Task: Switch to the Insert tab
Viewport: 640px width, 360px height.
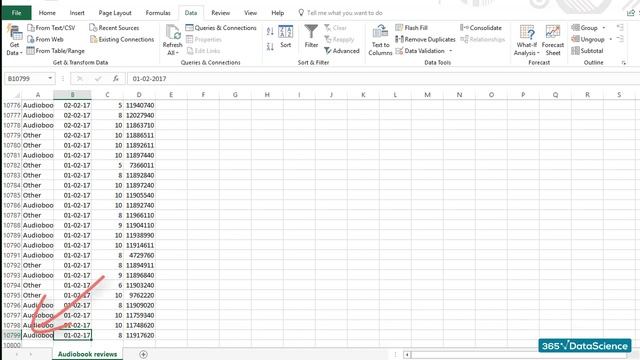Action: point(77,13)
